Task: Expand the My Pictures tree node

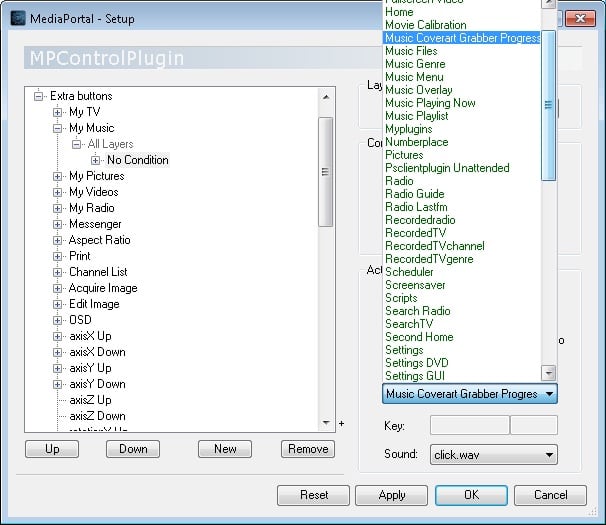Action: pos(58,176)
